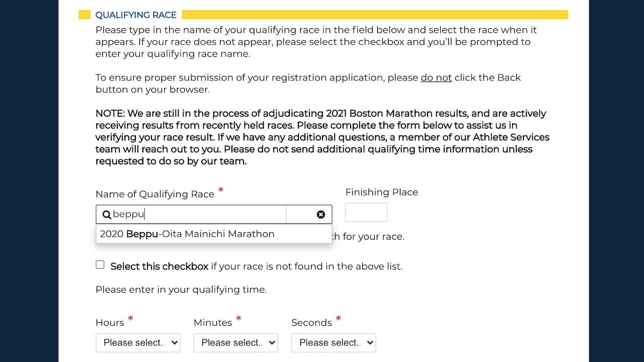Click the blank area right of search text
The width and height of the screenshot is (644, 362).
(215, 215)
